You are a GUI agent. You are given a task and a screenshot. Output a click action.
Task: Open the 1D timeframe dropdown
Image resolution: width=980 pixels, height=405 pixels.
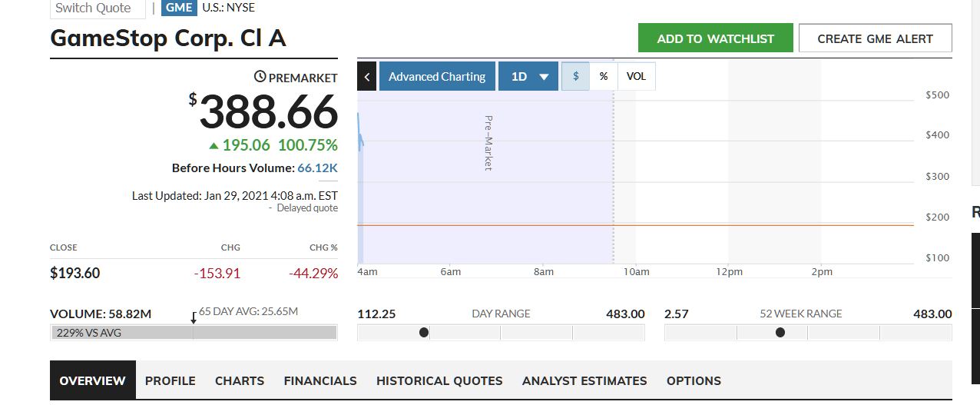(x=528, y=77)
